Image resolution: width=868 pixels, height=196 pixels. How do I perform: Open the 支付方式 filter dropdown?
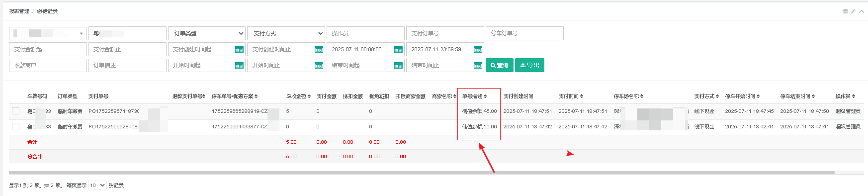286,33
